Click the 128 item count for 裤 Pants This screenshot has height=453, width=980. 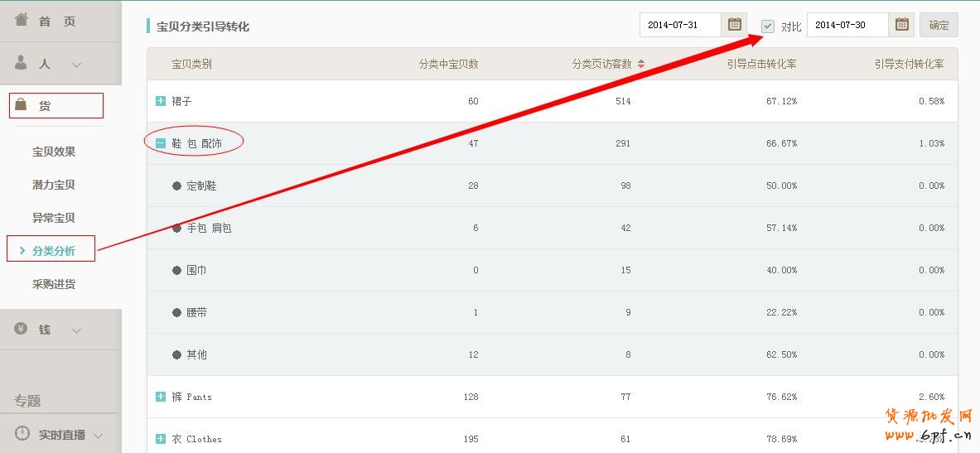click(471, 397)
